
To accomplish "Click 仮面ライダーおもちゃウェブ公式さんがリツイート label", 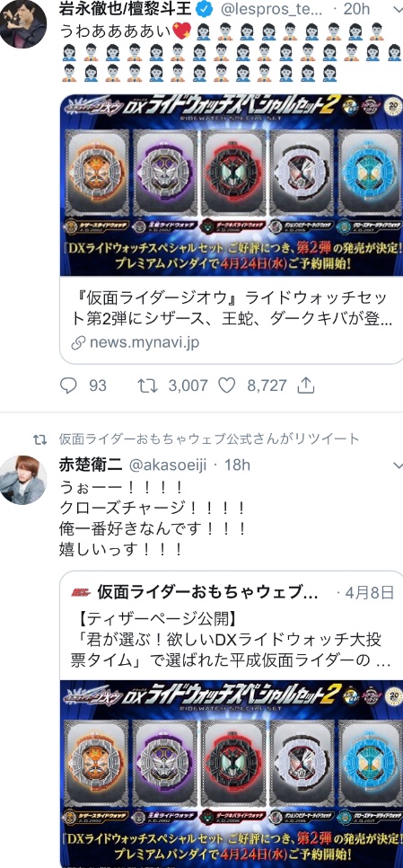I will click(209, 439).
